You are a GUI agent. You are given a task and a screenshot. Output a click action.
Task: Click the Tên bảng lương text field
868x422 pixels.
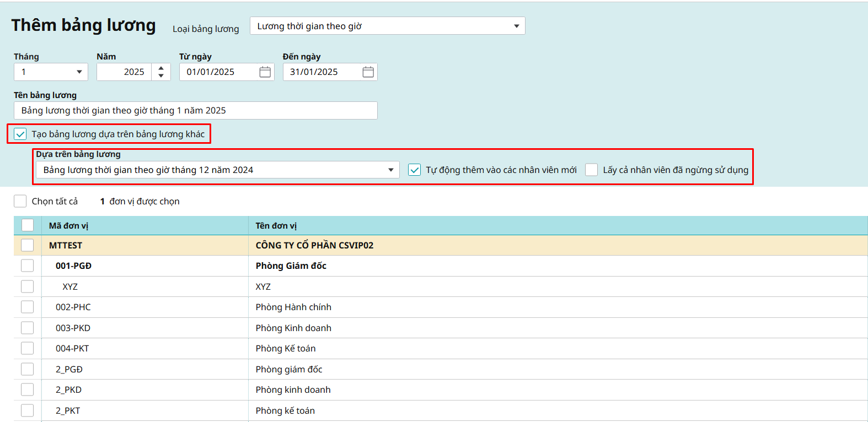pyautogui.click(x=195, y=111)
